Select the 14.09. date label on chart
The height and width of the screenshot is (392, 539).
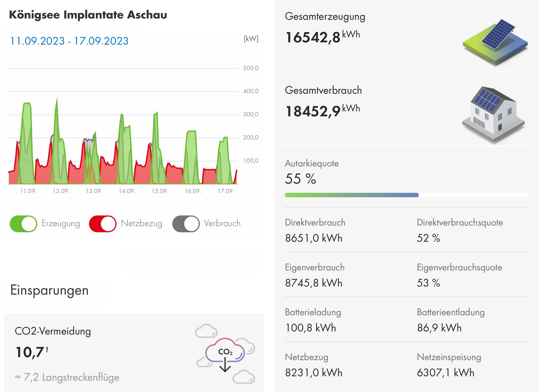pos(127,191)
